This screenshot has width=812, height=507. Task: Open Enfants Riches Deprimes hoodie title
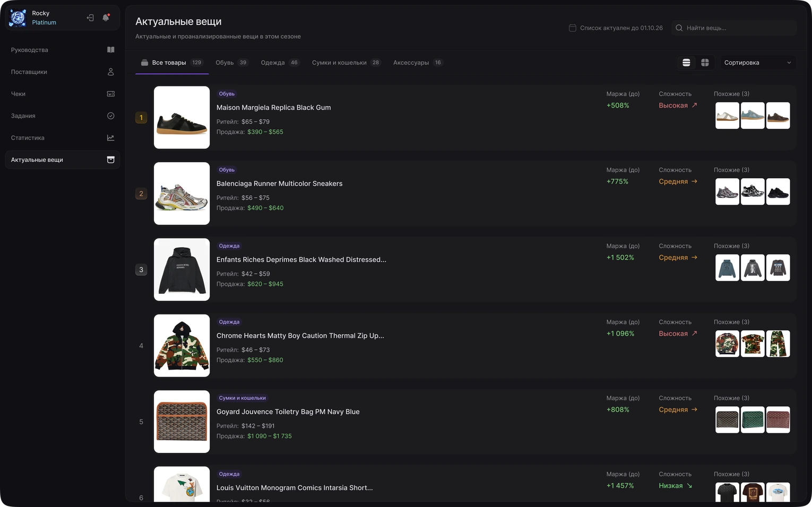click(x=301, y=260)
